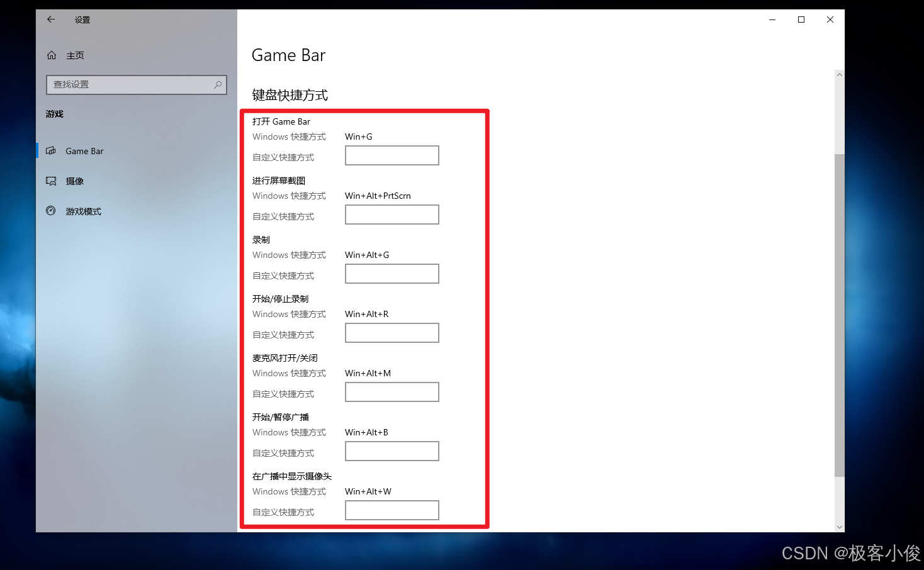This screenshot has width=924, height=570.
Task: Click the Win+Alt+R shortcut text
Action: coord(367,314)
